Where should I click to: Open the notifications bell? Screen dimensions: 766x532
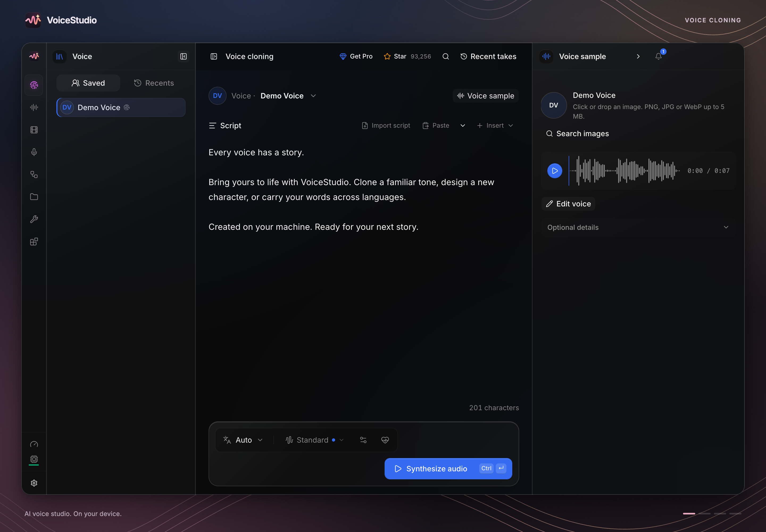658,56
